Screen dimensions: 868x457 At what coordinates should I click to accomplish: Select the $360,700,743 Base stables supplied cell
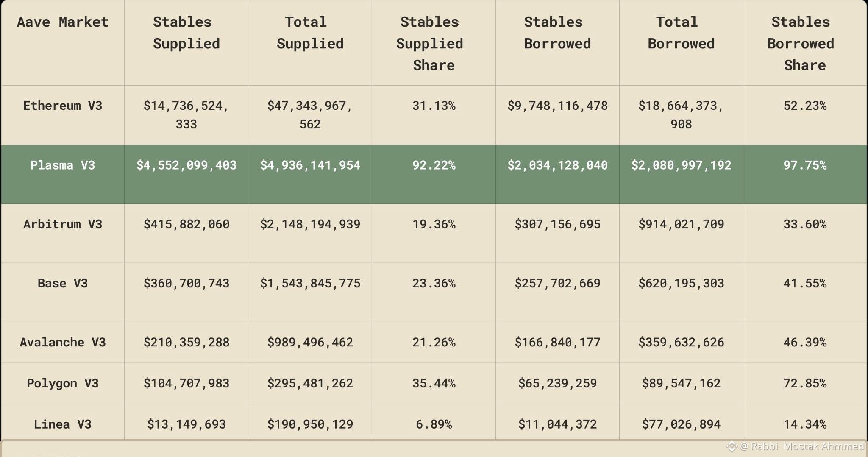click(x=186, y=283)
